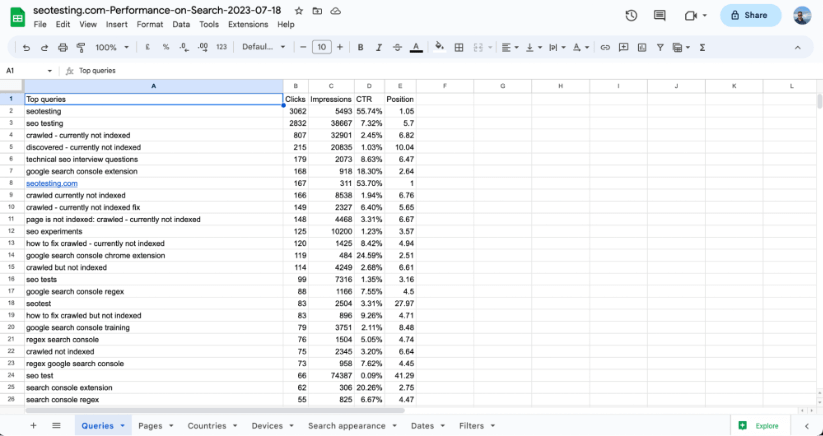Click the name box showing A1
Viewport: 823px width, 436px height.
(x=29, y=70)
